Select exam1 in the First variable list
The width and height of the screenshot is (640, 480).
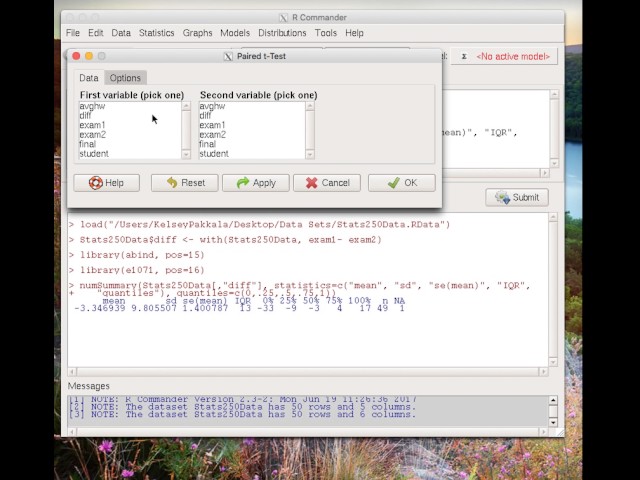(x=92, y=125)
